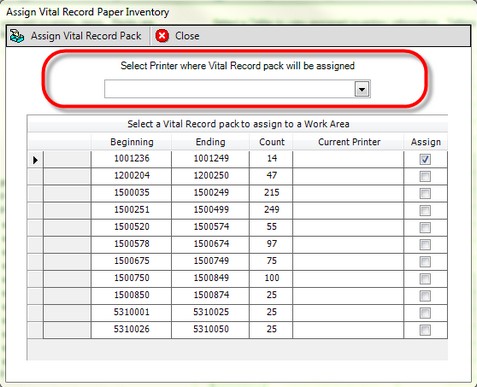The image size is (477, 387).
Task: Select Beginning cell 1200204
Action: point(131,175)
